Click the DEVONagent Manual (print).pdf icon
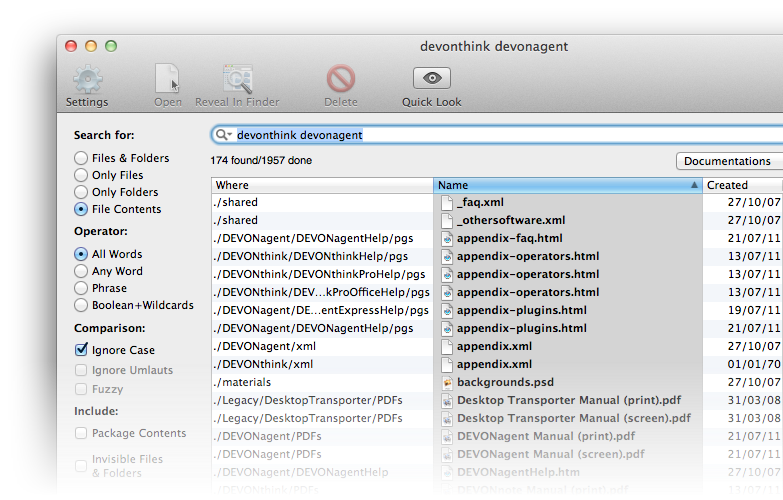Image resolution: width=783 pixels, height=500 pixels. click(447, 436)
